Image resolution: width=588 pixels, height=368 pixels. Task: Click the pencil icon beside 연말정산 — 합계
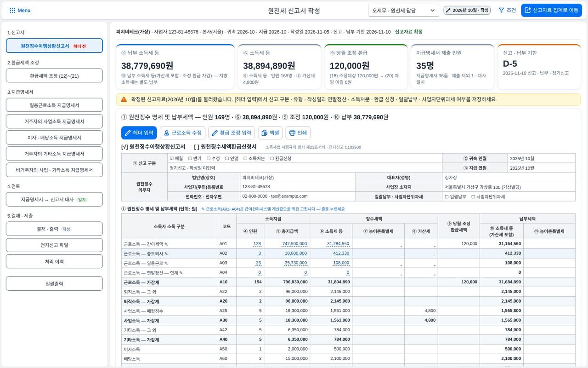point(181,273)
